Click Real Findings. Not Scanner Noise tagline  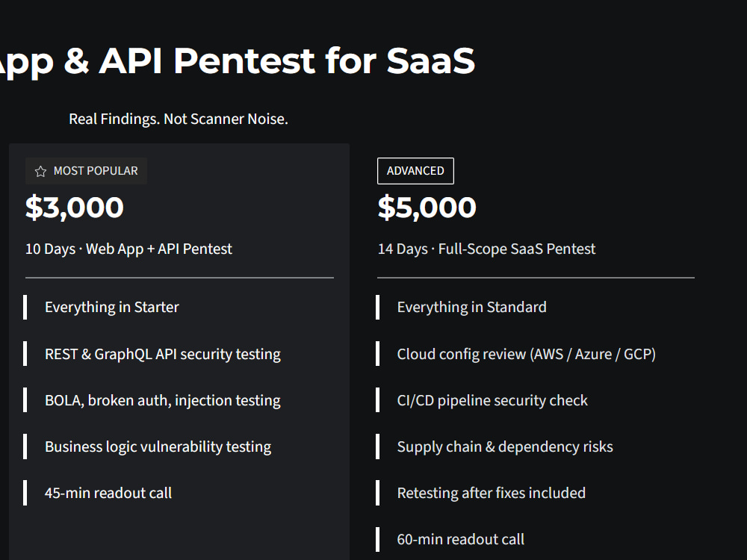tap(179, 119)
